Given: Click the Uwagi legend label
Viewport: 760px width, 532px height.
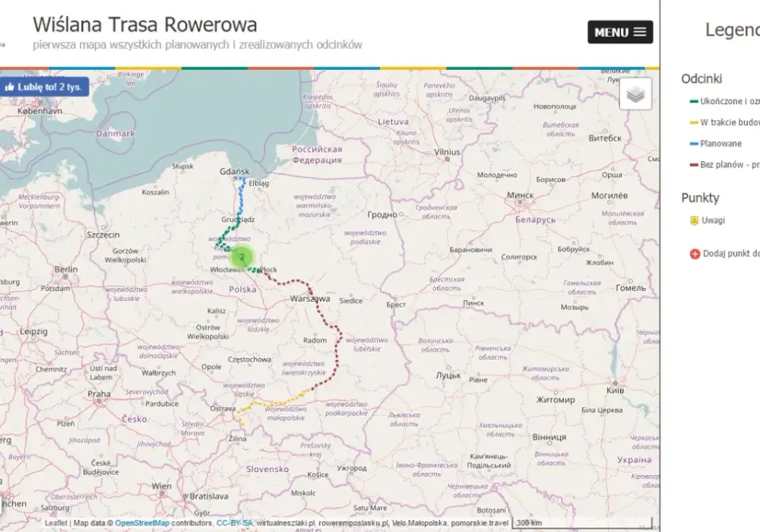Looking at the screenshot, I should [713, 220].
